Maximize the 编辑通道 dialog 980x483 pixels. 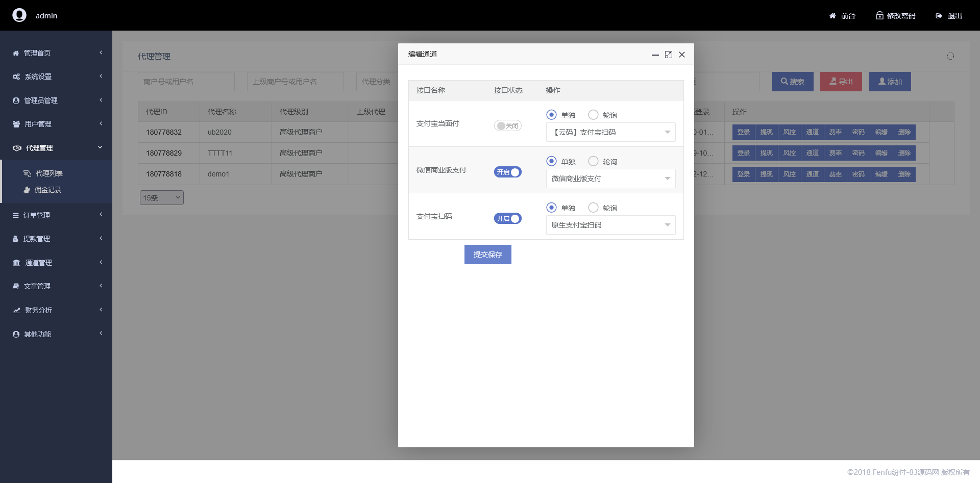coord(669,55)
